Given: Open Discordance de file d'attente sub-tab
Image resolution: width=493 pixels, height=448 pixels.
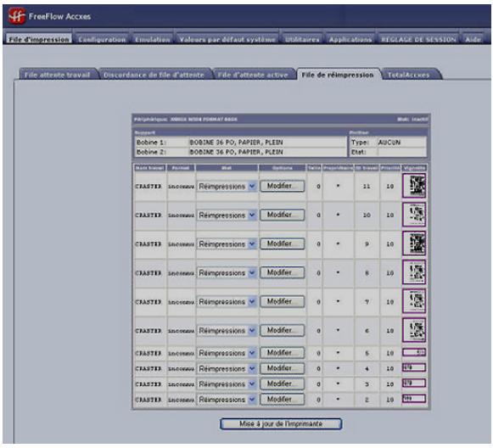Looking at the screenshot, I should (154, 75).
